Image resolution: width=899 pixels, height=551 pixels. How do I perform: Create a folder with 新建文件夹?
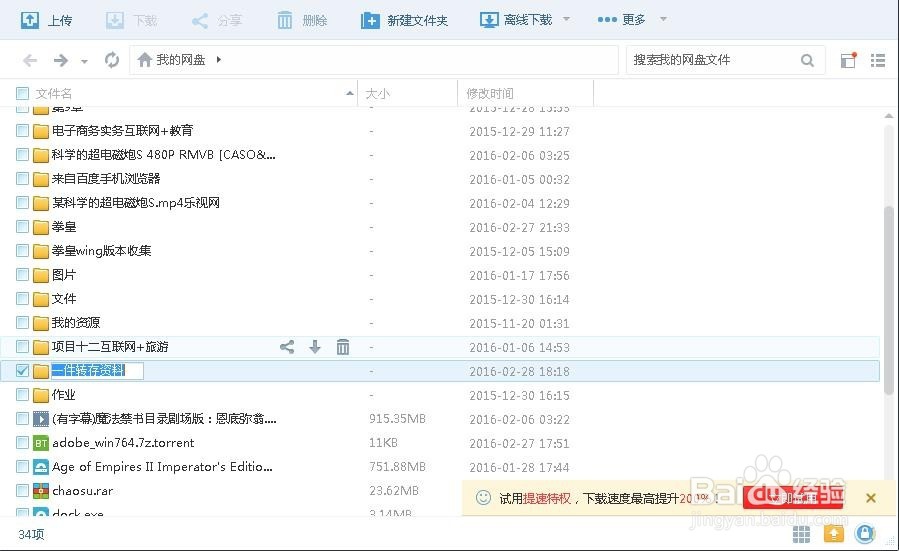(404, 21)
